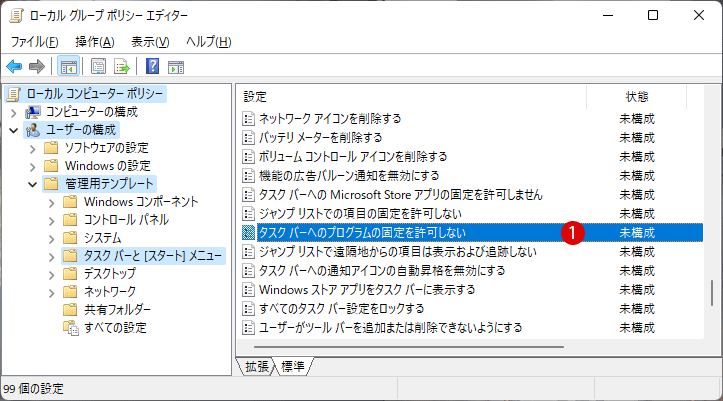Select ジャンプ リストで遠隔地からの項目は表示および追跡しない policy
The width and height of the screenshot is (723, 401).
(397, 252)
